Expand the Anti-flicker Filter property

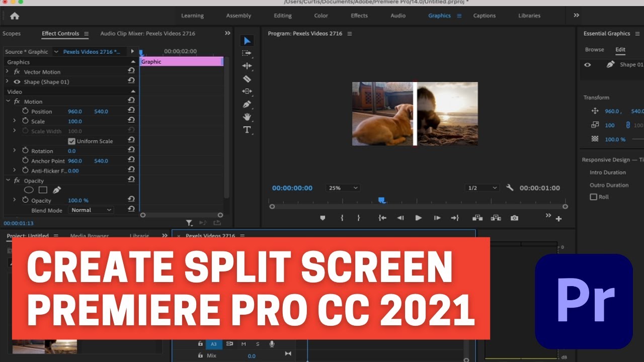click(x=15, y=170)
